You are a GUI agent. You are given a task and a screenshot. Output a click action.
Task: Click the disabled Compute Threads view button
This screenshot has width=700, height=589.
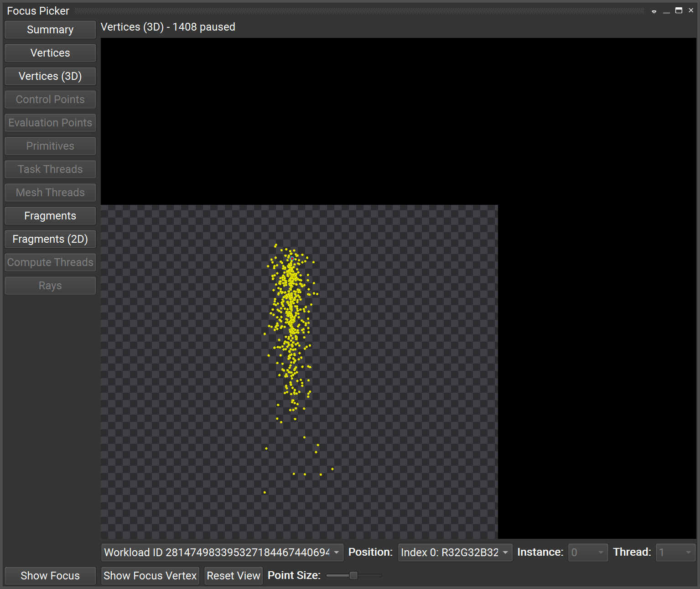click(50, 262)
